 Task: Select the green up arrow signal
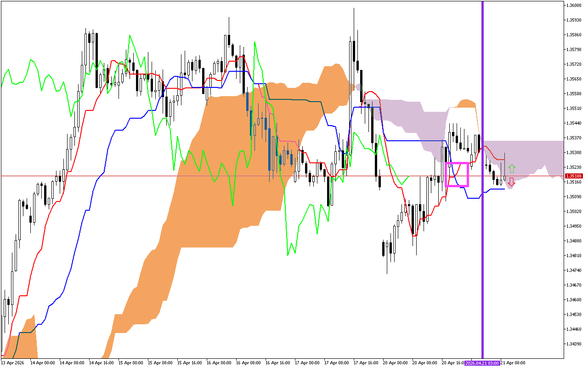tap(512, 167)
